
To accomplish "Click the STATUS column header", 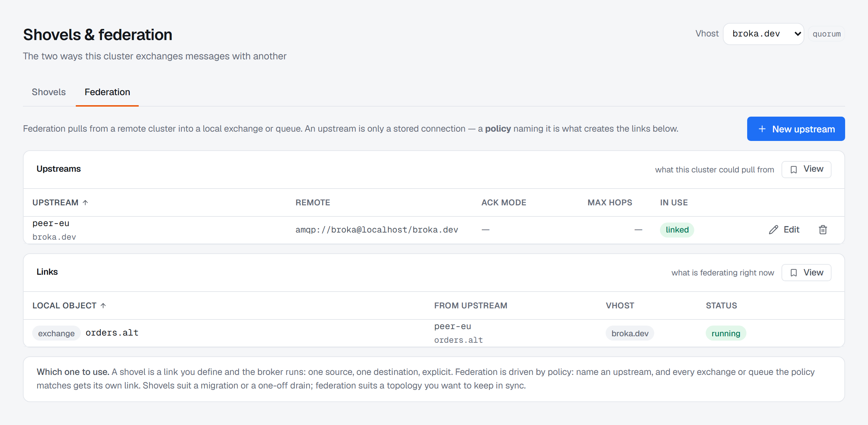I will tap(721, 306).
